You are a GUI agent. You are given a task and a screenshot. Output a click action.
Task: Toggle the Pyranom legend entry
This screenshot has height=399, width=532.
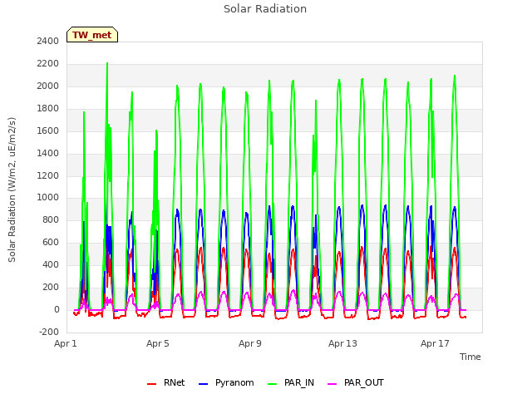pyautogui.click(x=226, y=382)
